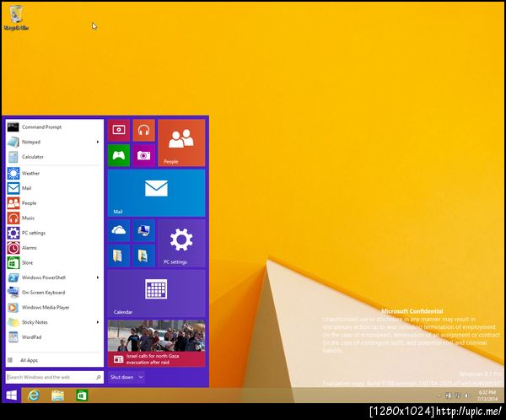Open the Shut down options arrow

[141, 377]
